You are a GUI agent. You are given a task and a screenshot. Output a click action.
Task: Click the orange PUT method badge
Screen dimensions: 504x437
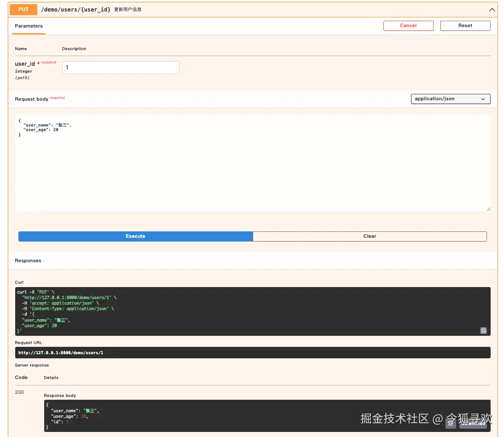click(x=23, y=10)
